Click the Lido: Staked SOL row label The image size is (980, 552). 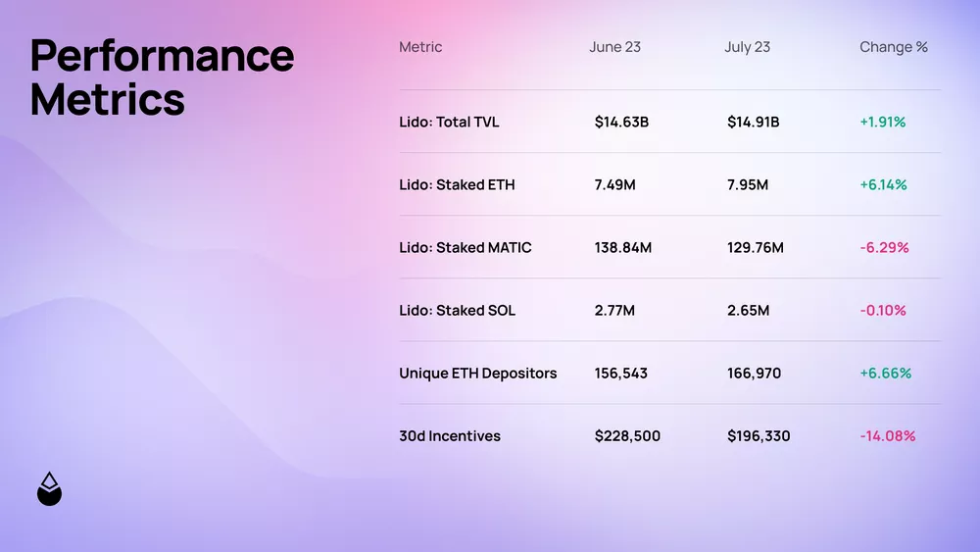(x=457, y=311)
